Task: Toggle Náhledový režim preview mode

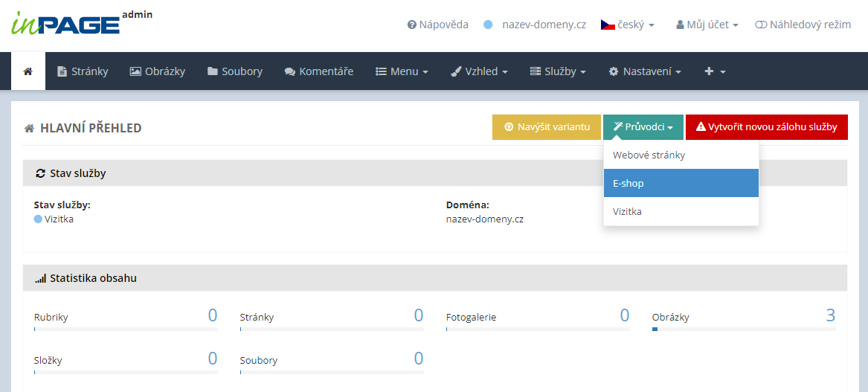Action: [x=802, y=25]
